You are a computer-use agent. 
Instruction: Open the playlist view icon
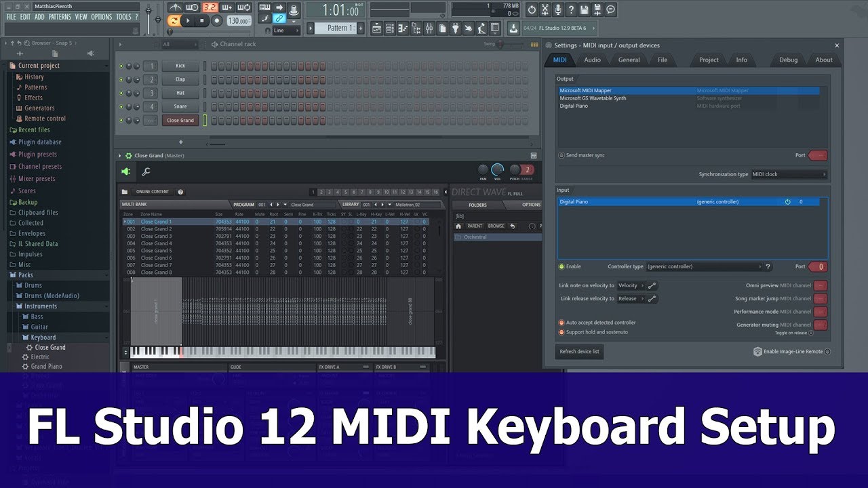(378, 28)
